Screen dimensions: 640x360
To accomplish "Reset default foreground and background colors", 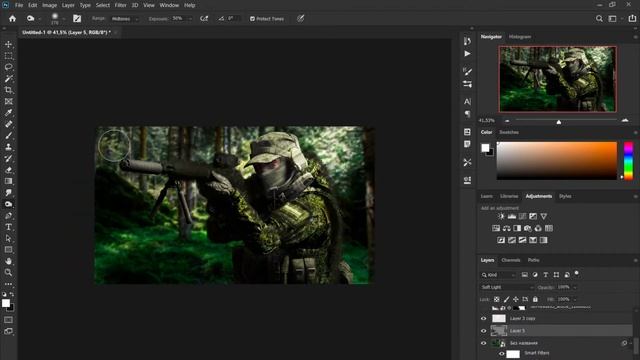I will point(4,294).
